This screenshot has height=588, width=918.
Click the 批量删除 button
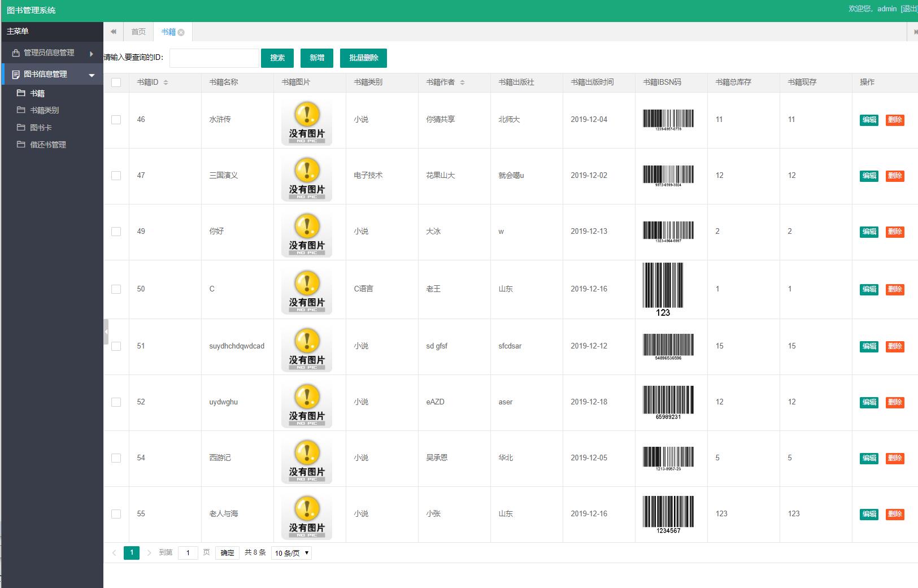tap(363, 58)
